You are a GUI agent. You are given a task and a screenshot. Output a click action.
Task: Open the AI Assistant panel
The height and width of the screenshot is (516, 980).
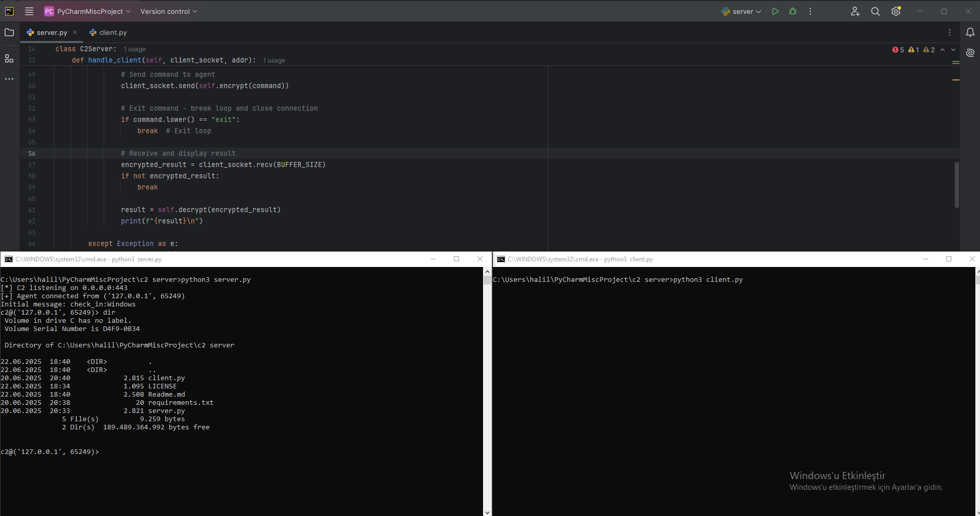click(970, 52)
